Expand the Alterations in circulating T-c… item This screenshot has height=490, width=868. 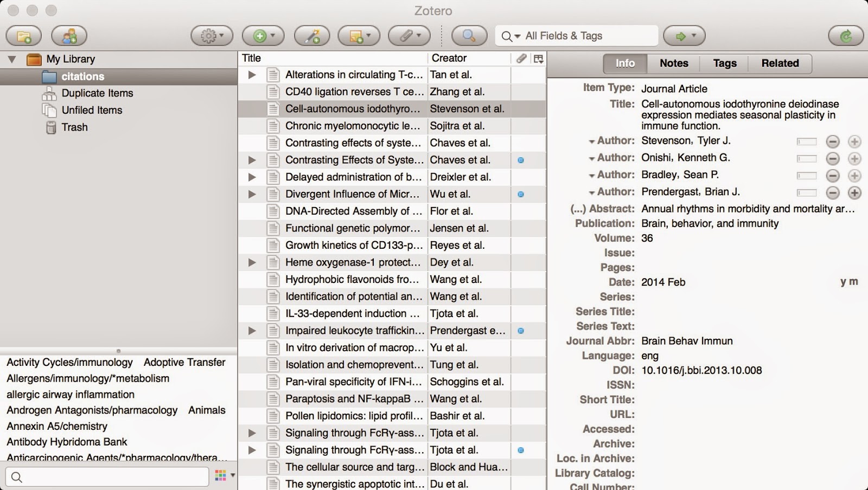pos(252,75)
